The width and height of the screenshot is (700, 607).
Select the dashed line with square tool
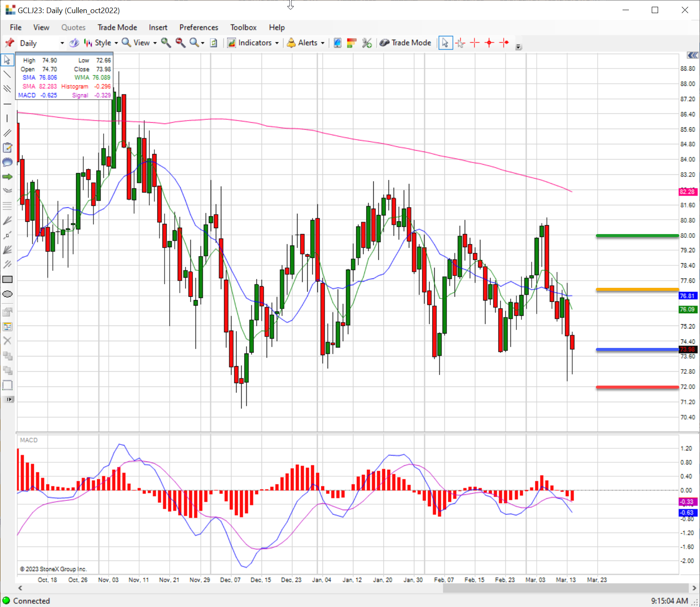[x=7, y=235]
